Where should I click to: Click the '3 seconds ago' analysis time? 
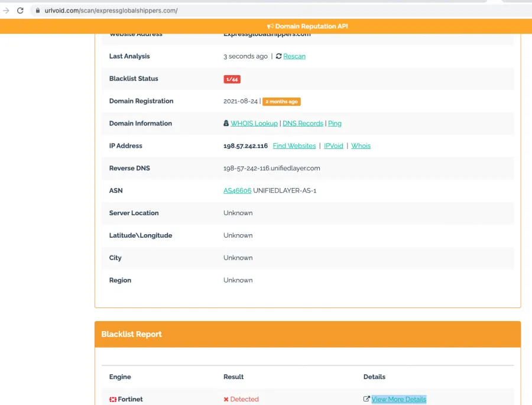[246, 56]
